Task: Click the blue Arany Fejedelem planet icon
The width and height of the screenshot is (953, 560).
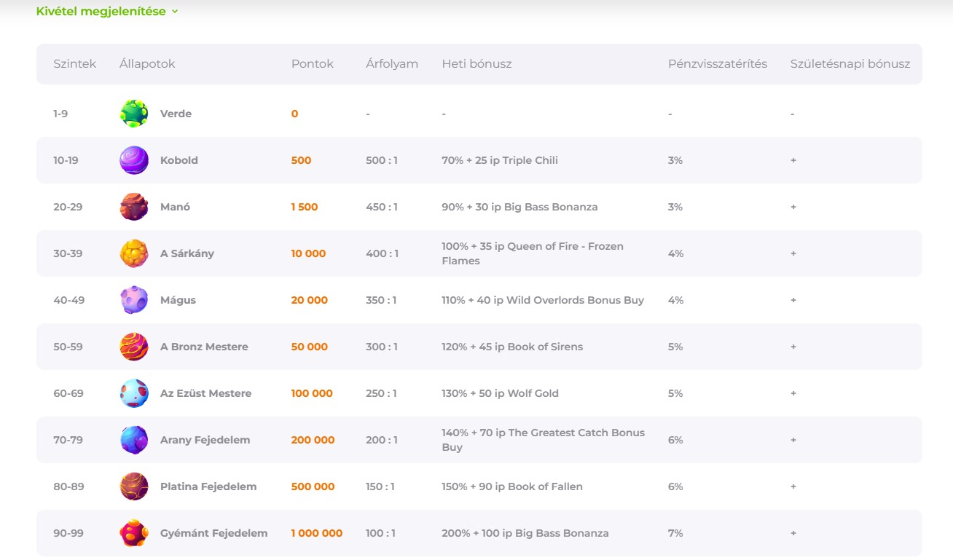Action: click(x=134, y=440)
